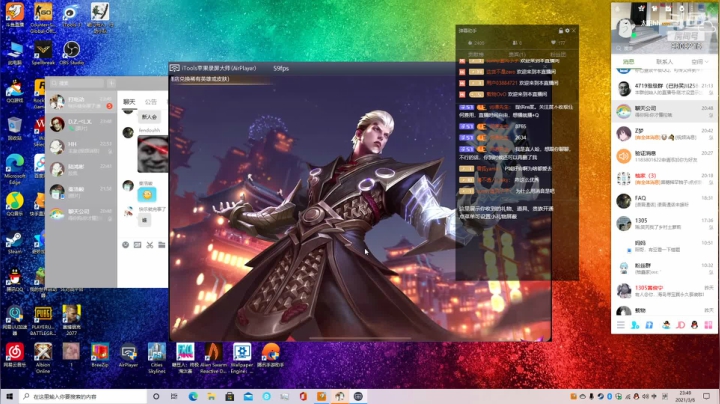
Task: Switch to the 联系人 tab in QQ
Action: click(664, 62)
